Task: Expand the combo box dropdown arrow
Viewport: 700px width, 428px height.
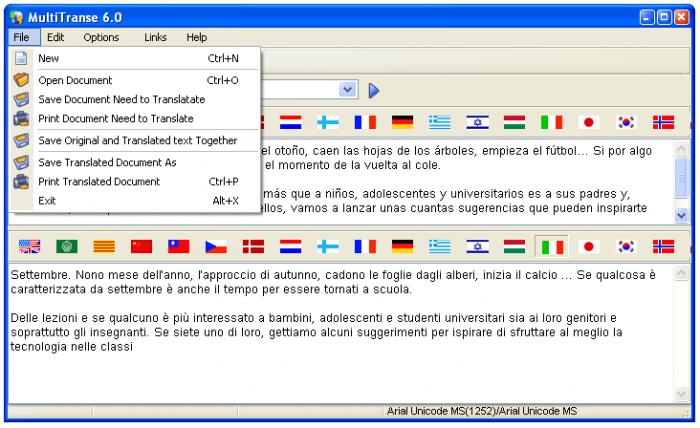Action: pyautogui.click(x=348, y=90)
